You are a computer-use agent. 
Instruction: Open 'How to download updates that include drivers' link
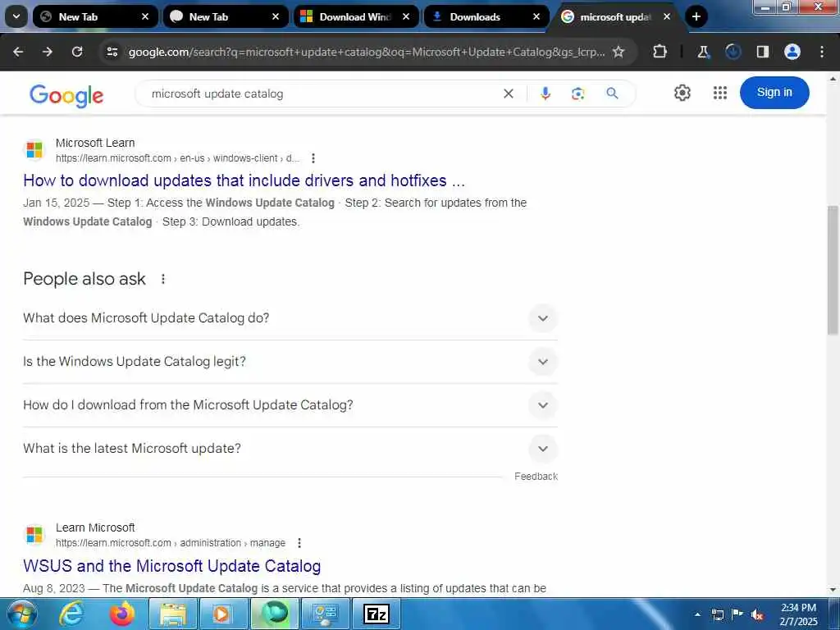(x=244, y=180)
